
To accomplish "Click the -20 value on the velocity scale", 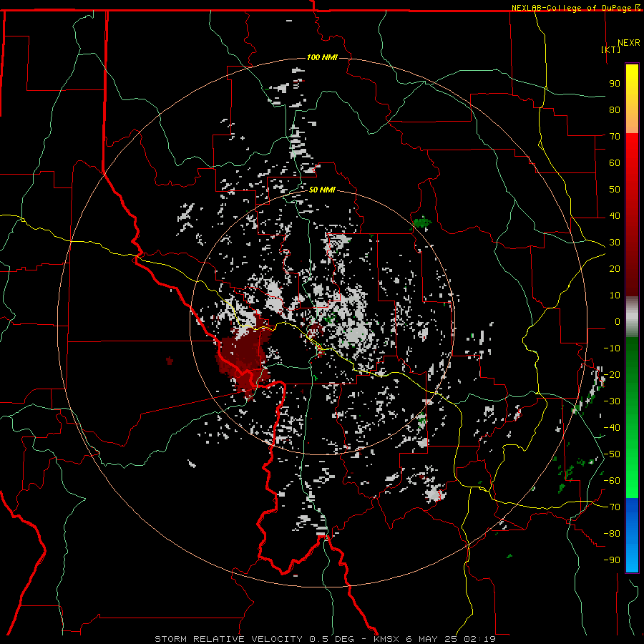I will click(x=612, y=375).
